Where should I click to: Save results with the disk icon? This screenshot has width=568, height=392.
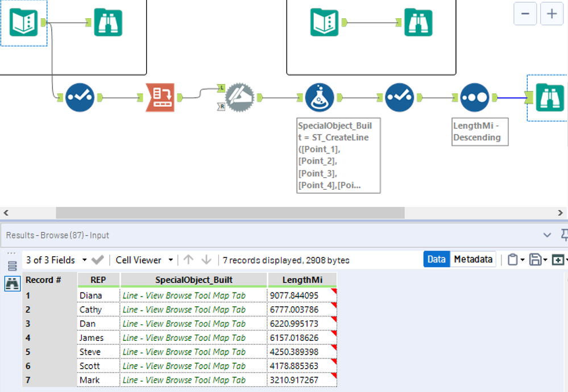[536, 260]
